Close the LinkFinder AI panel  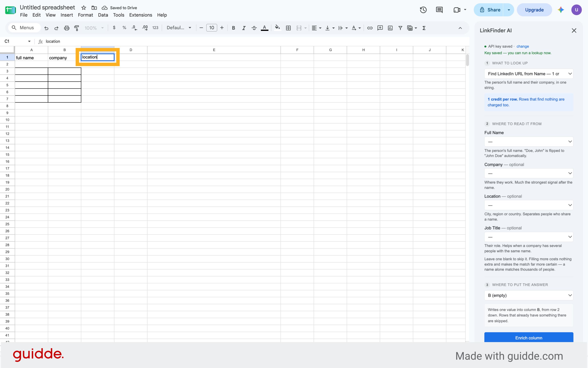[x=574, y=30]
